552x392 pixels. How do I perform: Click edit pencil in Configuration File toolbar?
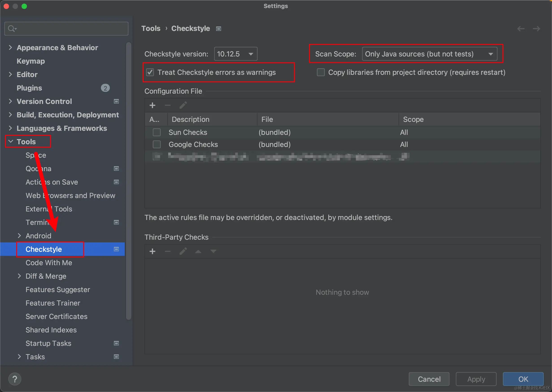point(183,105)
